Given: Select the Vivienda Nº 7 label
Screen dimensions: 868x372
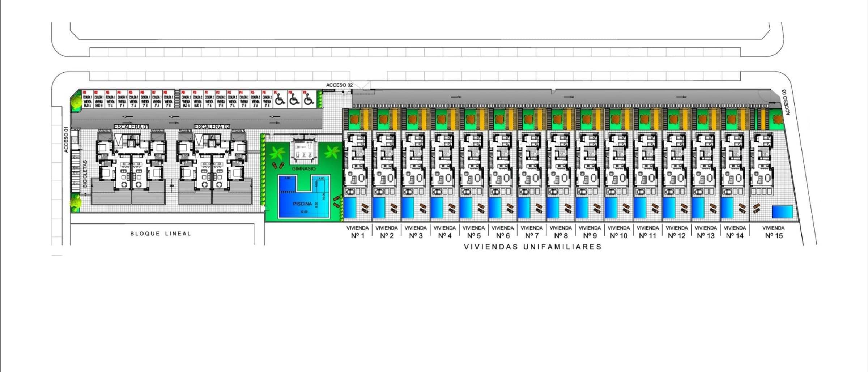Looking at the screenshot, I should [x=532, y=232].
